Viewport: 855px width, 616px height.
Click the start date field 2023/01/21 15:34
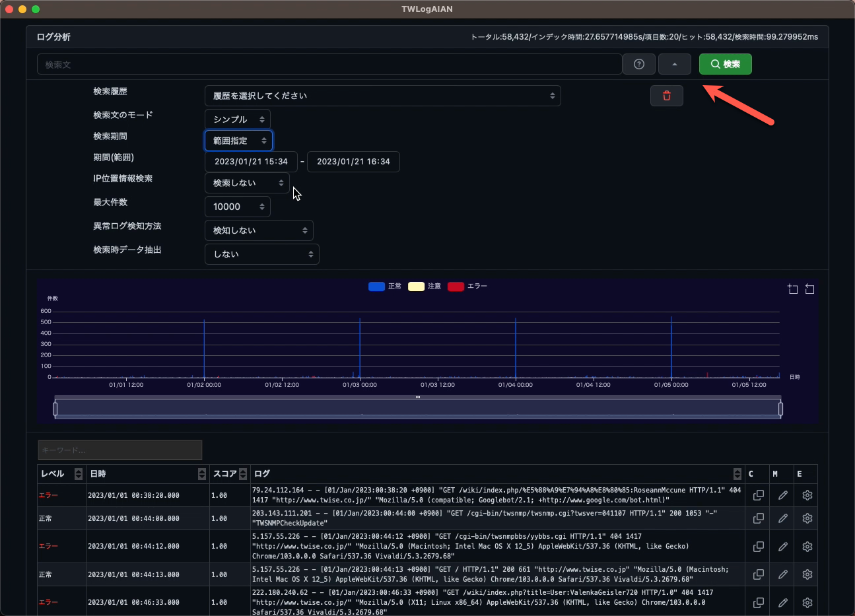pos(251,162)
